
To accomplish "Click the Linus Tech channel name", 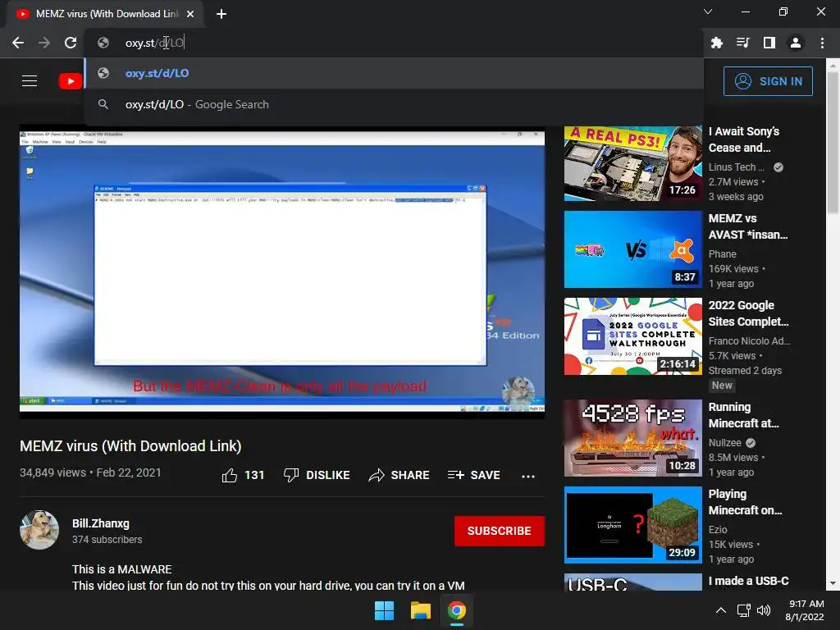I will coord(737,167).
